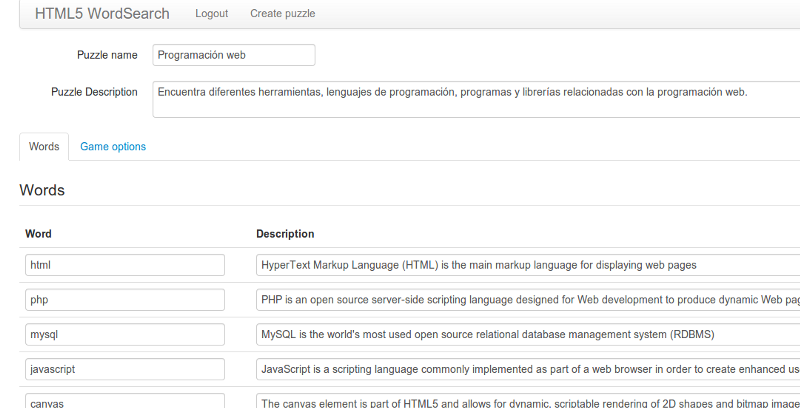Edit the word field containing mysql
800x408 pixels.
125,335
